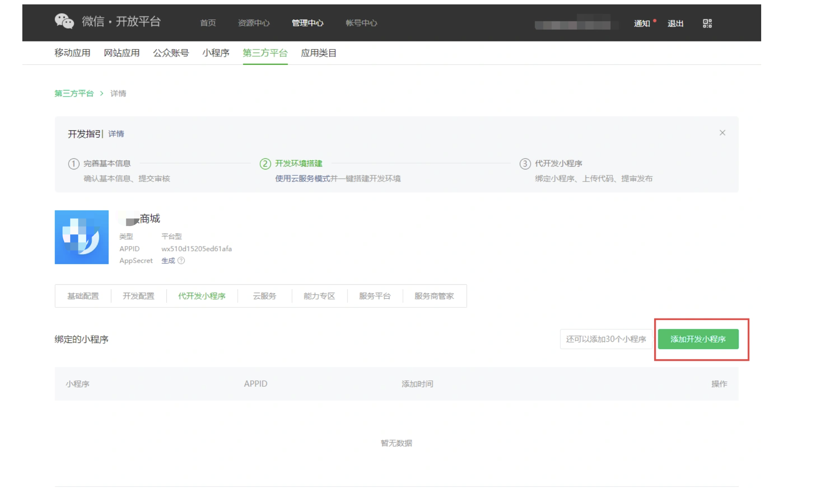Switch to 小程序 tab
Screen dimensions: 825x504
[216, 53]
